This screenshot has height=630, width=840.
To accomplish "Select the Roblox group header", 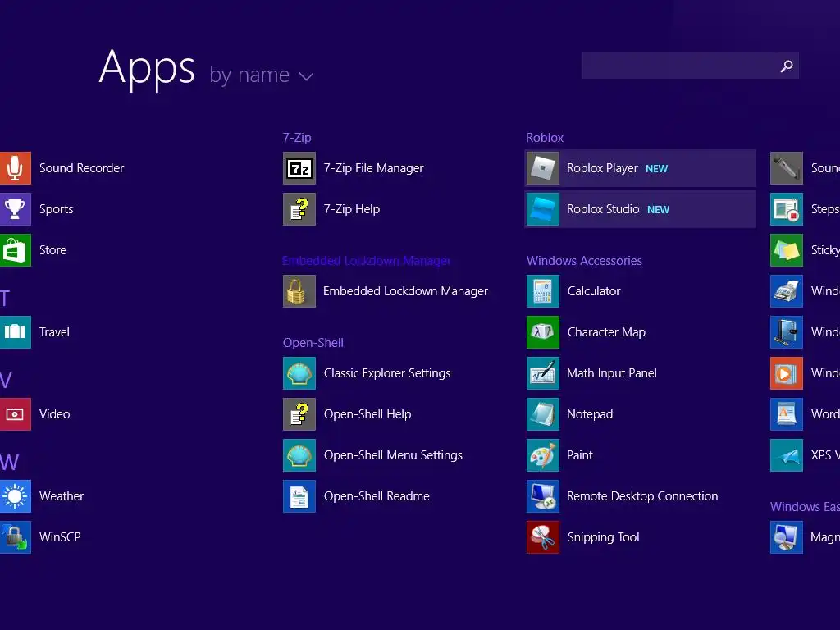I will click(x=545, y=138).
